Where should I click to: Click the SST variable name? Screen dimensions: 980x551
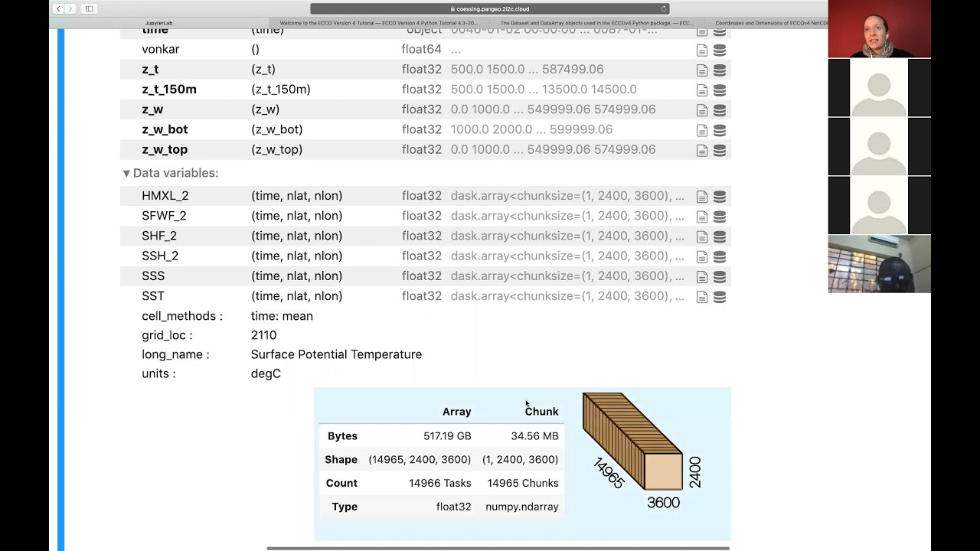pyautogui.click(x=153, y=296)
